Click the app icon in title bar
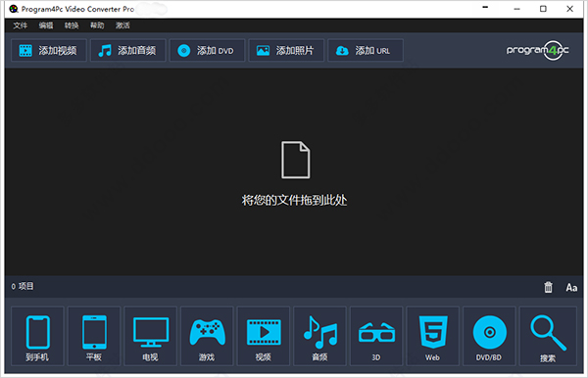The height and width of the screenshot is (378, 588). tap(14, 9)
